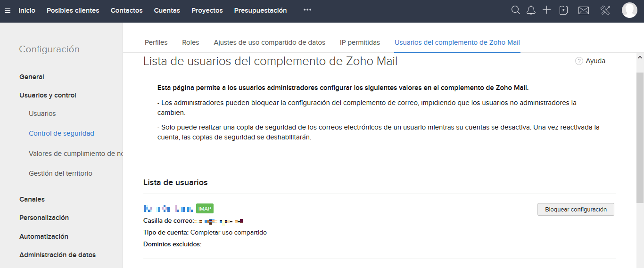644x268 pixels.
Task: Click the search magnifier icon
Action: pos(516,10)
